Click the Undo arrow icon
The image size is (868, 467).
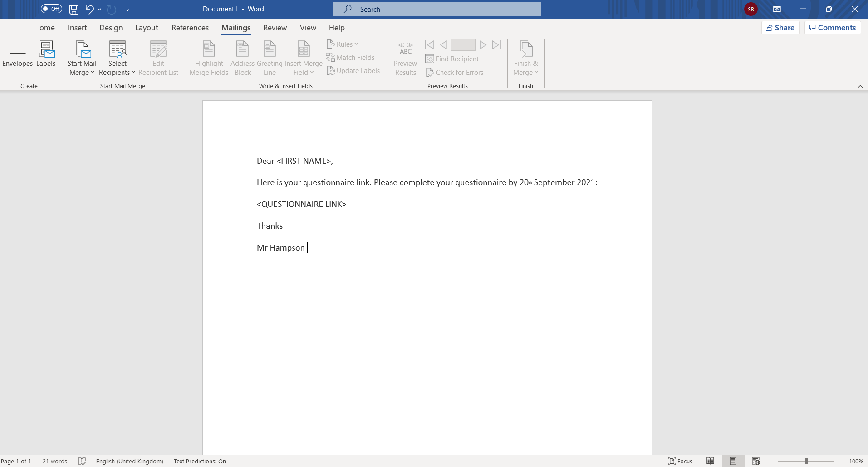click(x=89, y=9)
